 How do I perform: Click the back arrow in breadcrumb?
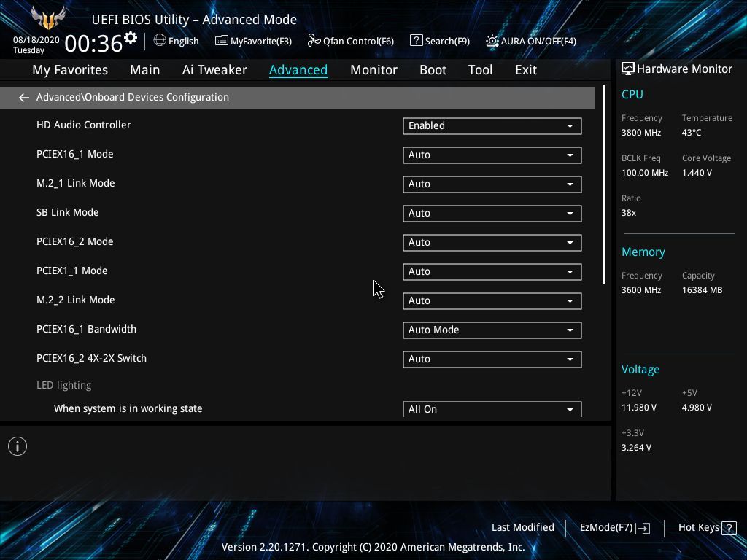point(24,98)
